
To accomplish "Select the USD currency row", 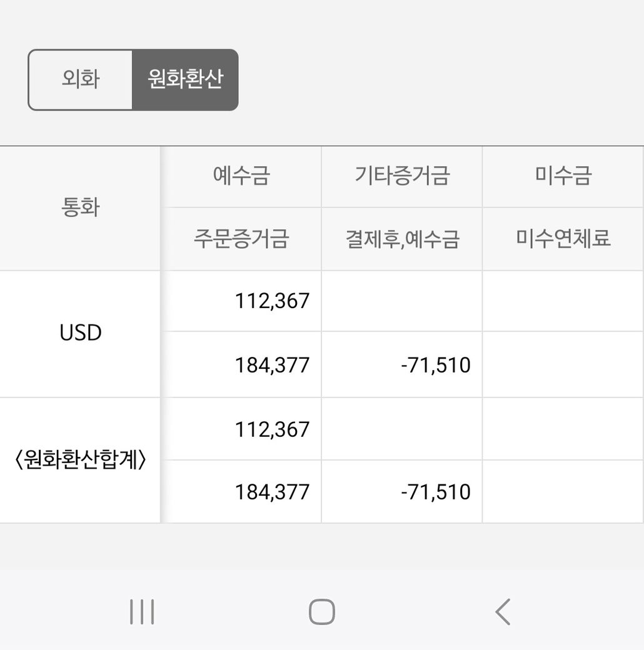I will point(81,333).
